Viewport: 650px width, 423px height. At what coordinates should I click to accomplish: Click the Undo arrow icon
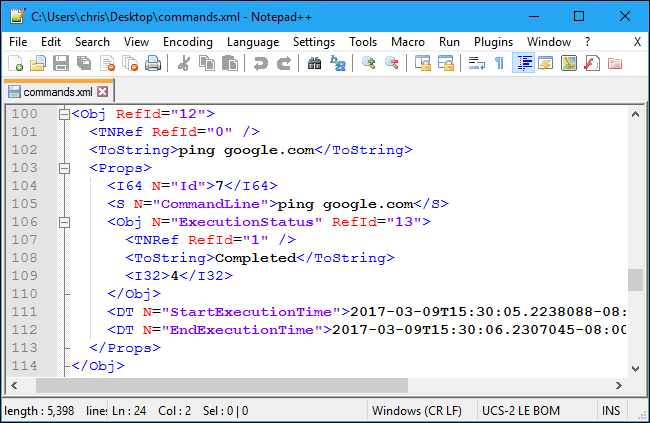click(260, 63)
